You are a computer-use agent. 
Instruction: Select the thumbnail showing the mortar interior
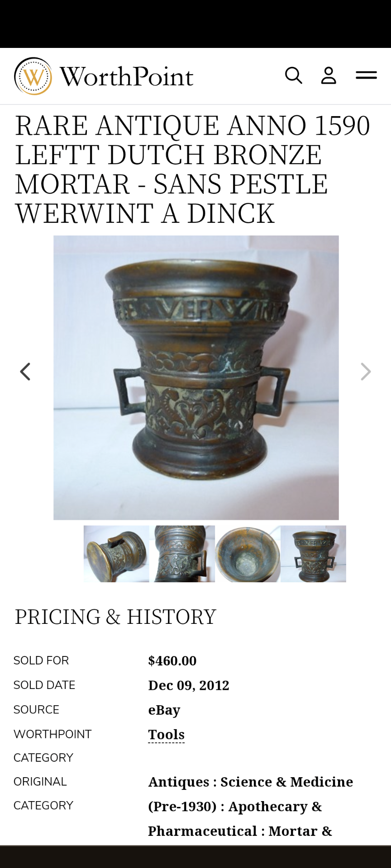(x=248, y=554)
